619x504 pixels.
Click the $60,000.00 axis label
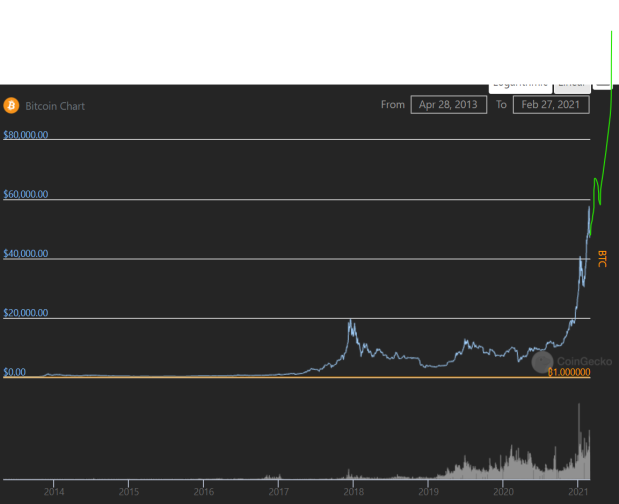click(26, 194)
